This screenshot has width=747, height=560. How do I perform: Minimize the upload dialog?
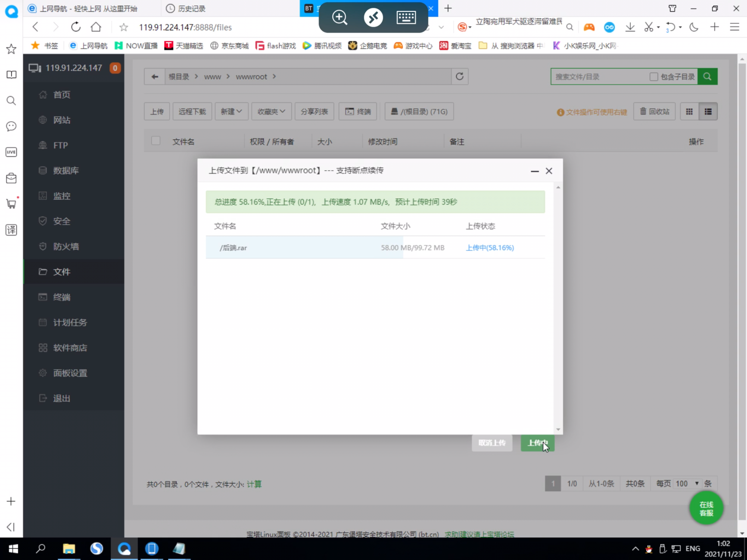point(534,171)
